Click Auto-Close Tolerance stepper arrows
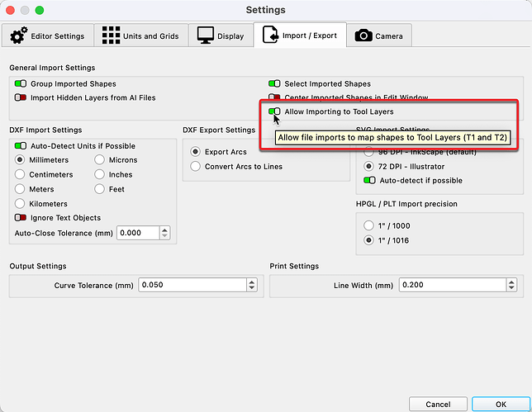This screenshot has width=532, height=412. pos(164,233)
